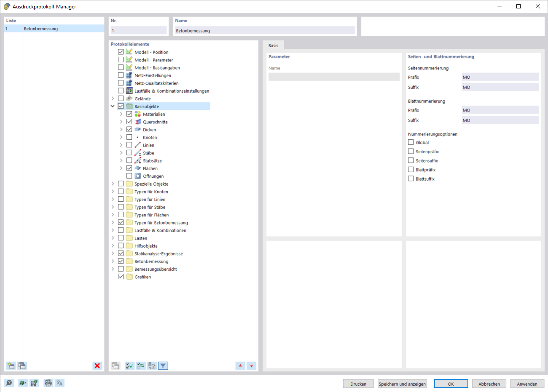Confirm with the OK button
Image resolution: width=548 pixels, height=392 pixels.
point(451,384)
